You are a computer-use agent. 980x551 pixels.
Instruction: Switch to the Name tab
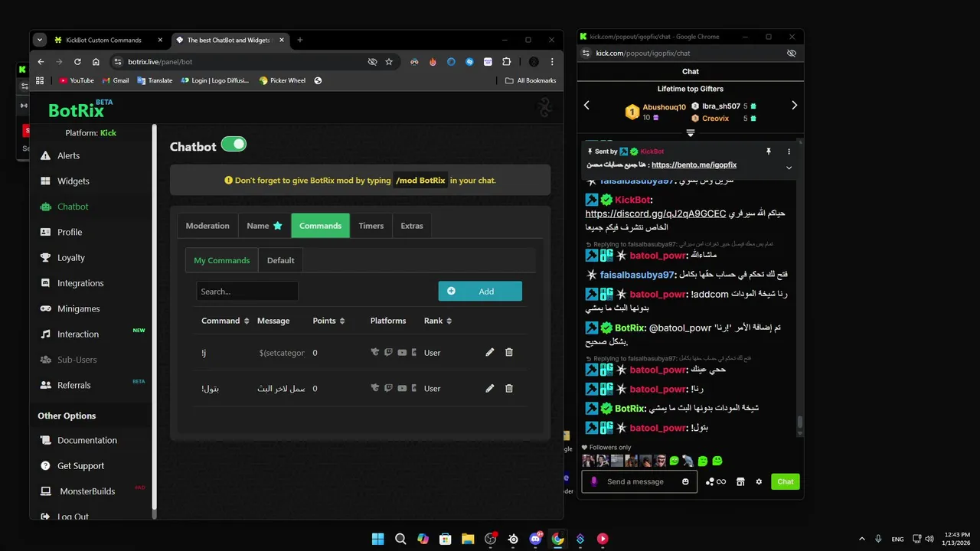tap(264, 226)
